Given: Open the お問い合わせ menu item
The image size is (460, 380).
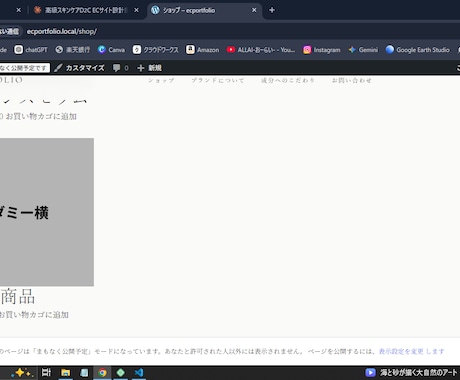Looking at the screenshot, I should [352, 80].
